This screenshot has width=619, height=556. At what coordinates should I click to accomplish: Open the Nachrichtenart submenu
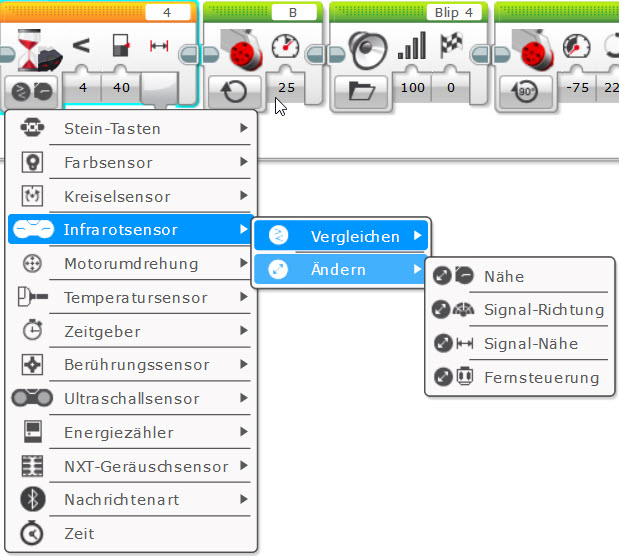tap(131, 500)
